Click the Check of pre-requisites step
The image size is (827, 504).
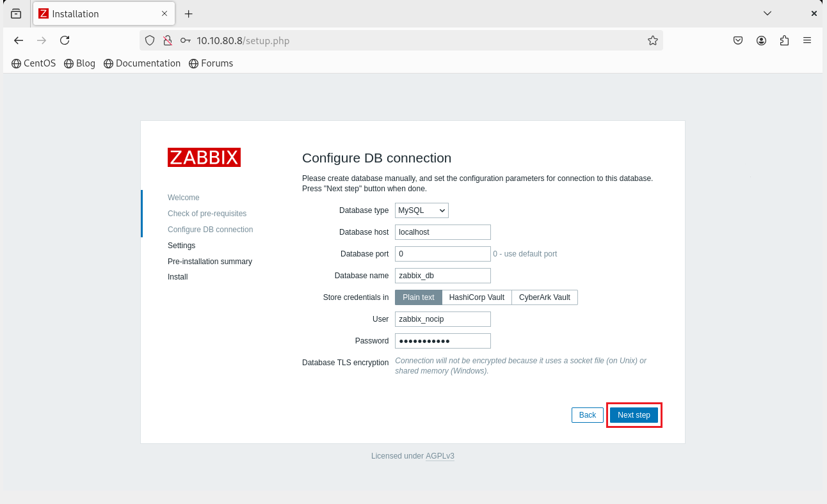[x=207, y=214]
